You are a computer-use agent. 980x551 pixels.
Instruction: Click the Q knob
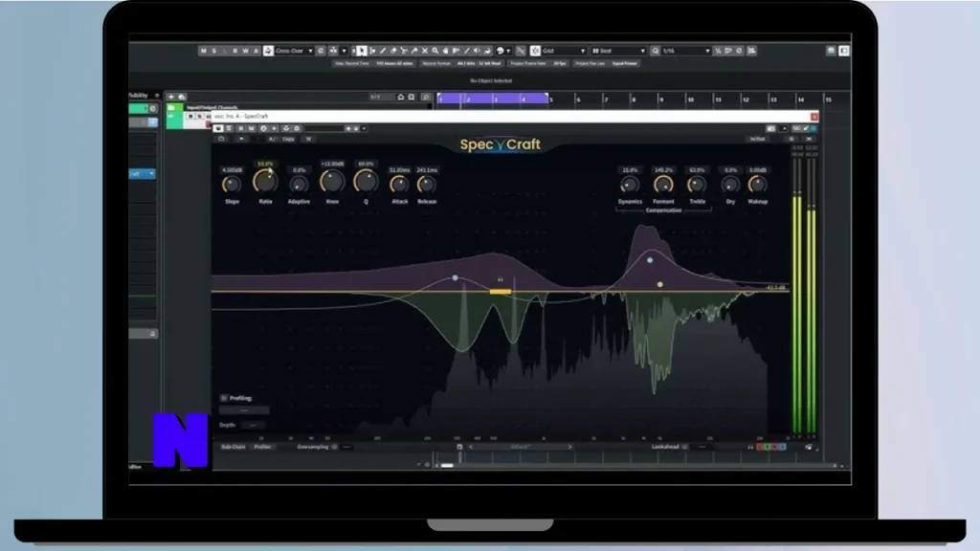point(366,182)
